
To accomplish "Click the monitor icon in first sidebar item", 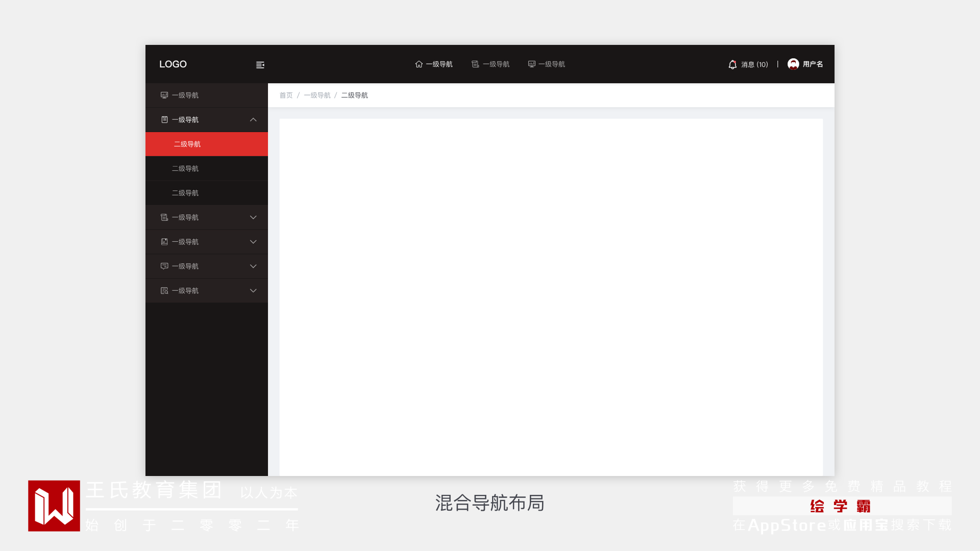I will click(x=164, y=95).
